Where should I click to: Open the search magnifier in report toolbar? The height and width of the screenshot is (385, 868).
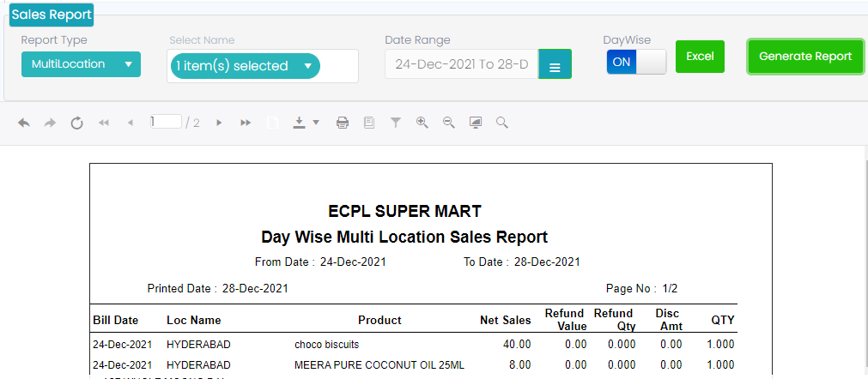pyautogui.click(x=502, y=123)
